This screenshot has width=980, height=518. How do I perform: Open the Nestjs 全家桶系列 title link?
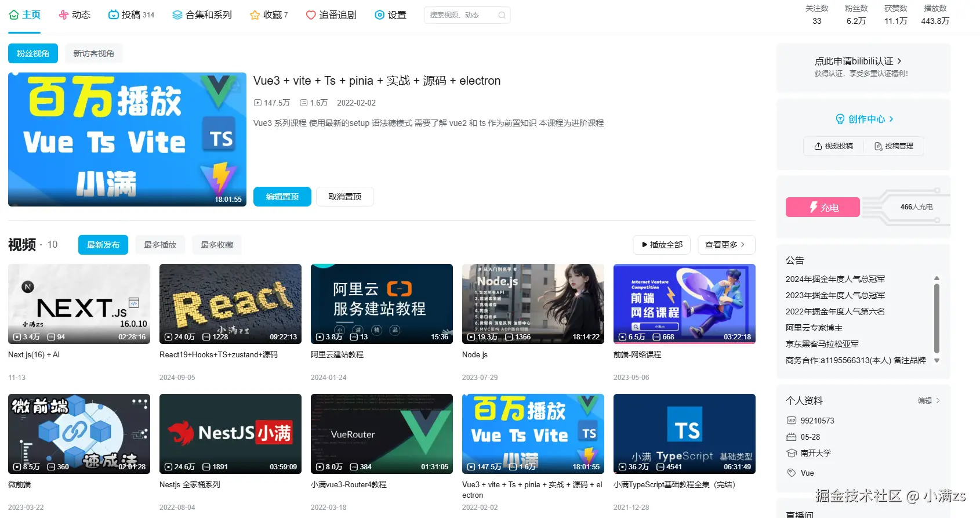[x=190, y=484]
